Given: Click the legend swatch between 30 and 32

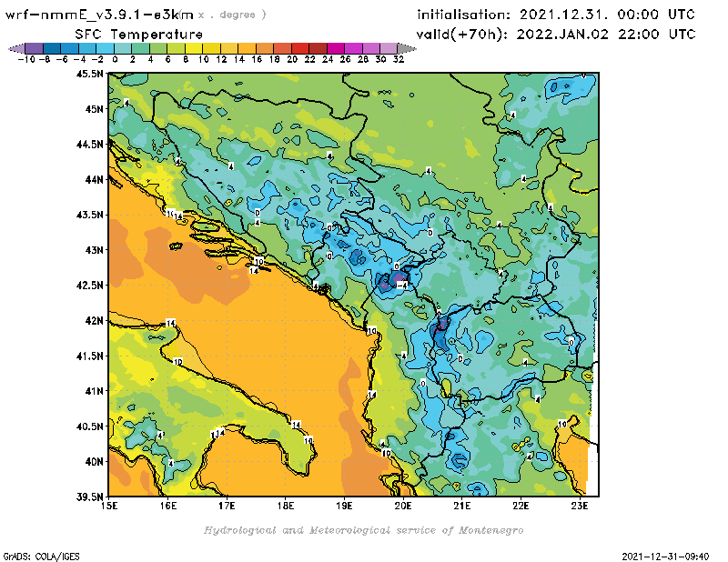Looking at the screenshot, I should [389, 48].
